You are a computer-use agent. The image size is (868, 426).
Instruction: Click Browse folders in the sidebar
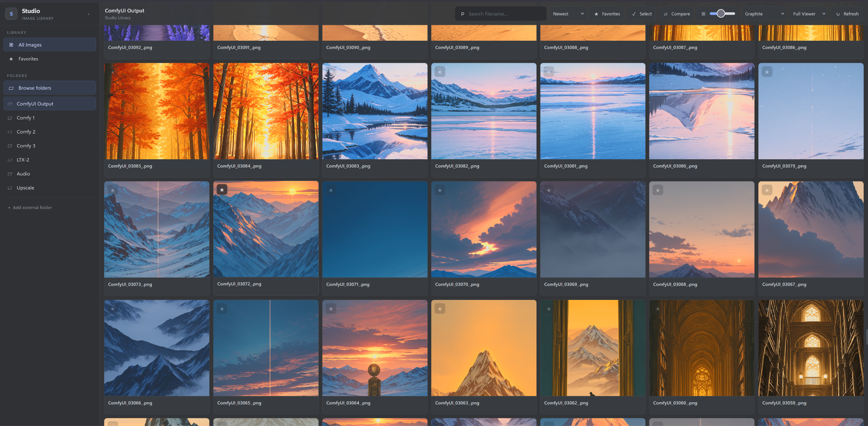pyautogui.click(x=50, y=88)
